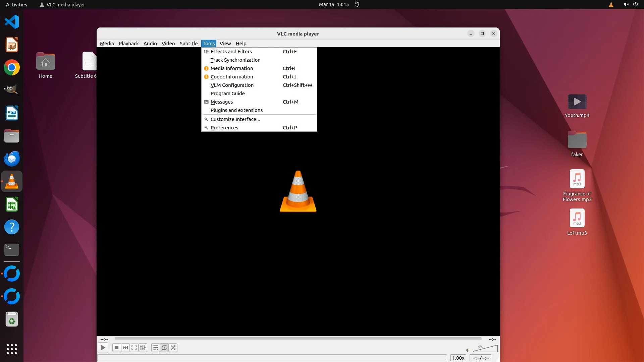The image size is (644, 362).
Task: Click the playback speed 1.00x label
Action: click(x=458, y=358)
